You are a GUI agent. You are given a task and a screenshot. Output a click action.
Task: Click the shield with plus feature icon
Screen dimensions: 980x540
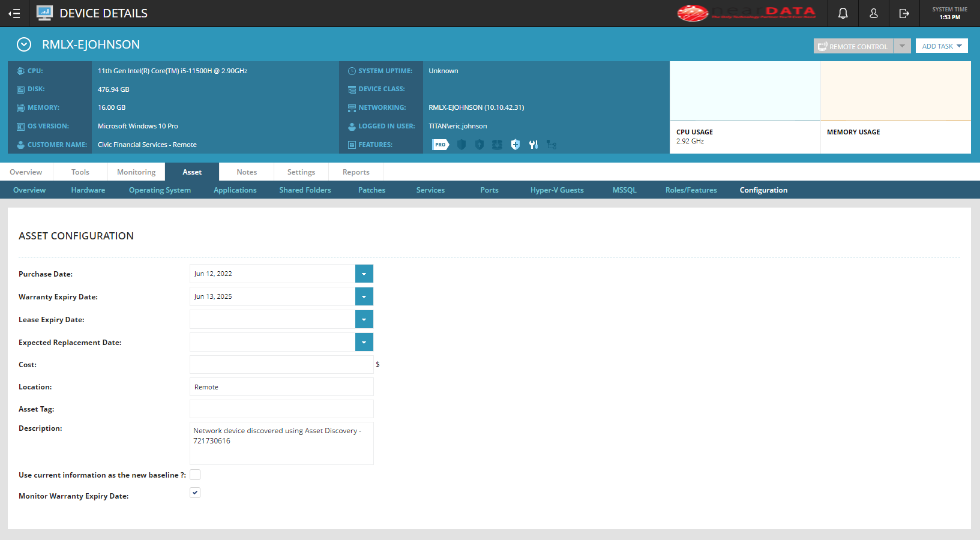[516, 145]
